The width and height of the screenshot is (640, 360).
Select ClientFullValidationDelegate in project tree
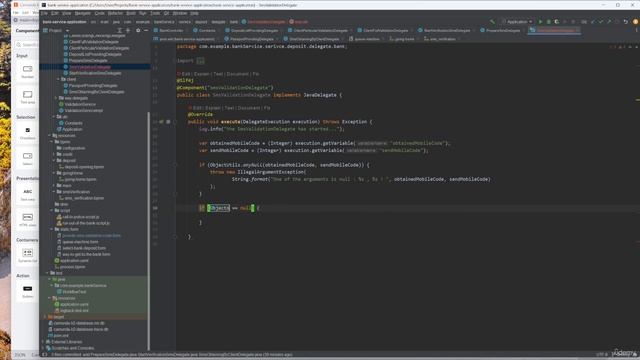(x=93, y=42)
